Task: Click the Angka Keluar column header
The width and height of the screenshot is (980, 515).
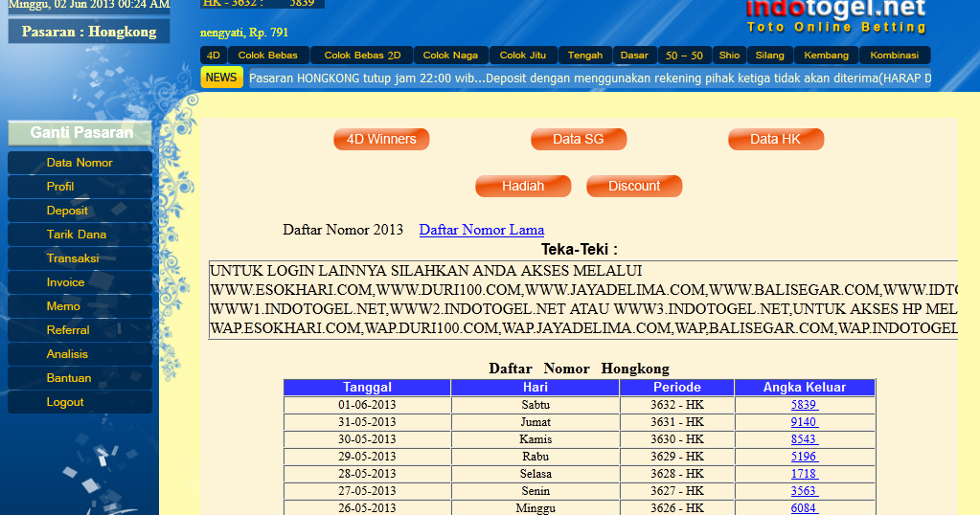Action: (805, 388)
